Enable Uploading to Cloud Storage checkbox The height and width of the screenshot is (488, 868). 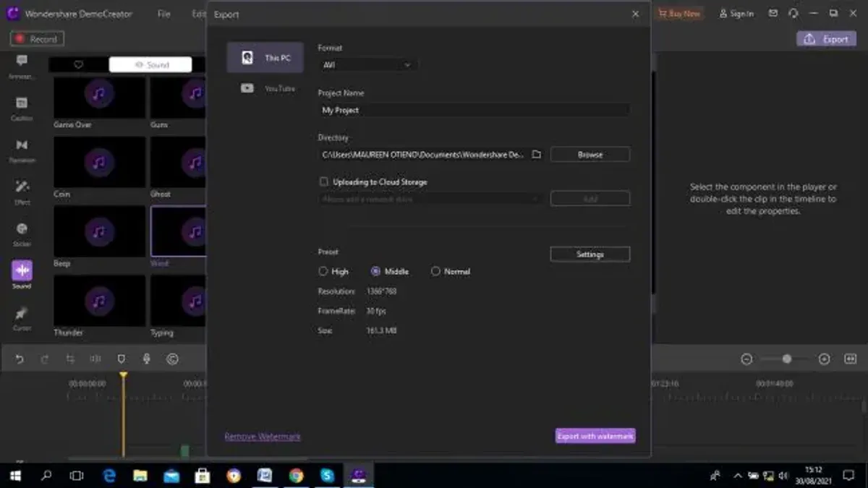tap(323, 181)
